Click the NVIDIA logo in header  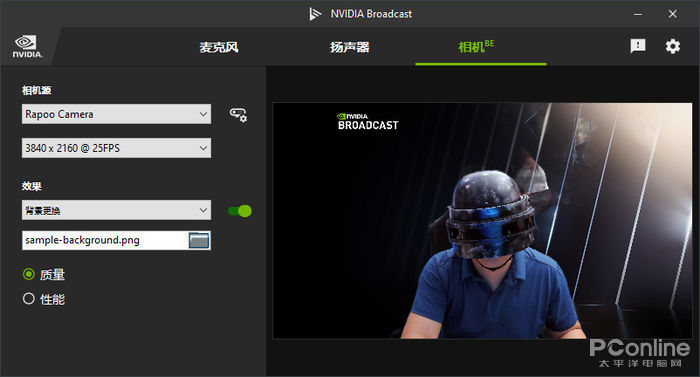27,47
